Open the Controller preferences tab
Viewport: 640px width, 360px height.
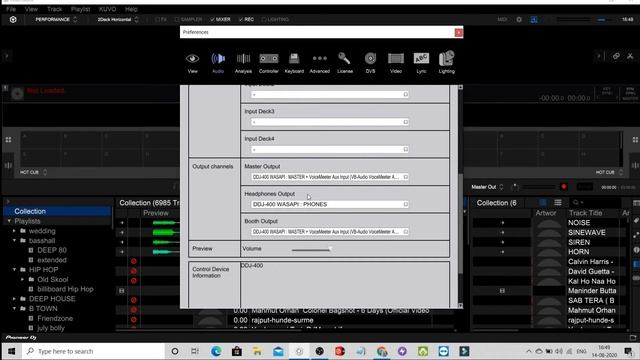pos(269,62)
